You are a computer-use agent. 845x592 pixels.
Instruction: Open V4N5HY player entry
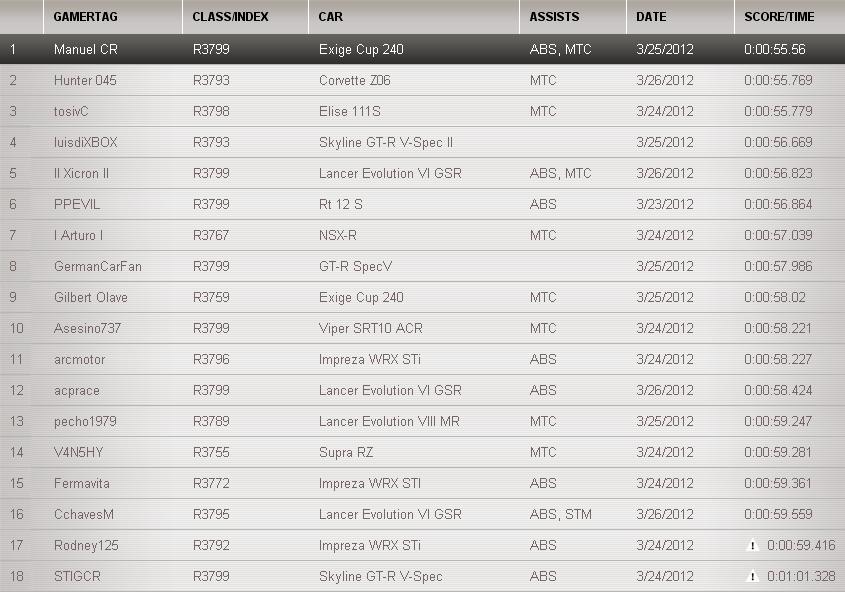click(x=78, y=452)
